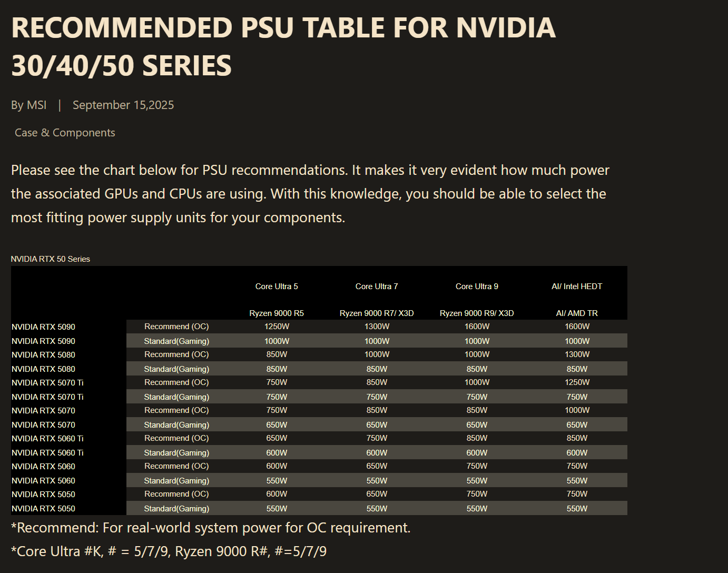The width and height of the screenshot is (728, 573).
Task: Select Standard(Gaming) cell for RTX 5050
Action: pos(176,509)
